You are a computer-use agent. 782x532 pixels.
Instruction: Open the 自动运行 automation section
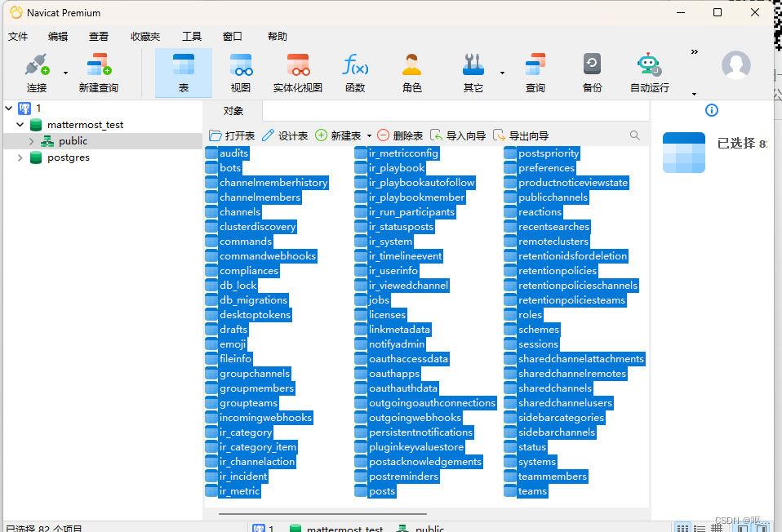pyautogui.click(x=649, y=73)
